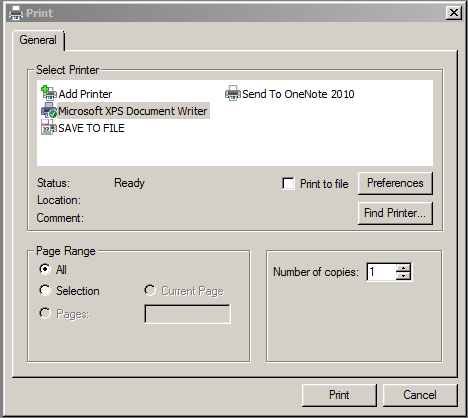This screenshot has height=418, width=468.
Task: Enable the Print to file checkbox
Action: click(x=288, y=183)
